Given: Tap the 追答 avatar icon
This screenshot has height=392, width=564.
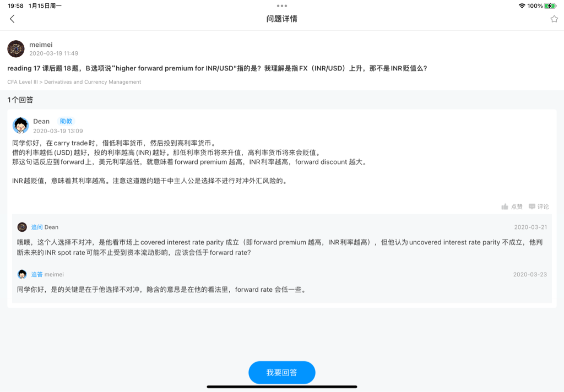Looking at the screenshot, I should (x=22, y=274).
